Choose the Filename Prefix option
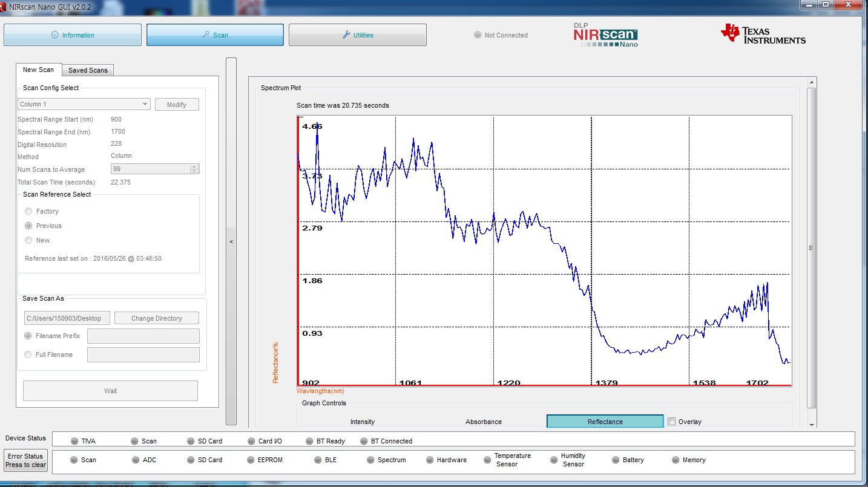 tap(28, 336)
